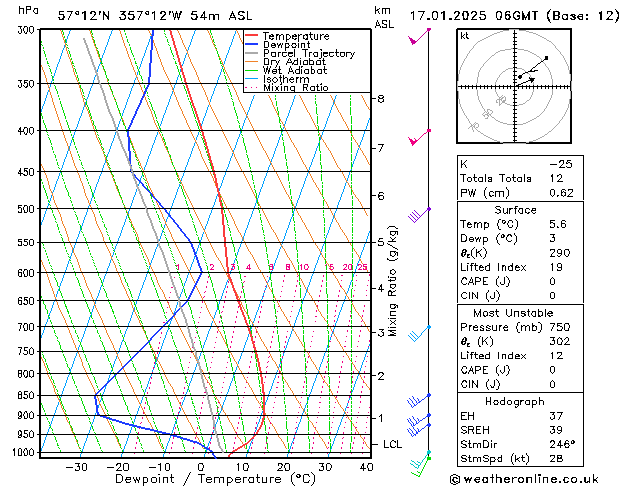Screen dimensions: 629x486
Task: Click the 'Most Unstable' section heading
Action: [513, 313]
